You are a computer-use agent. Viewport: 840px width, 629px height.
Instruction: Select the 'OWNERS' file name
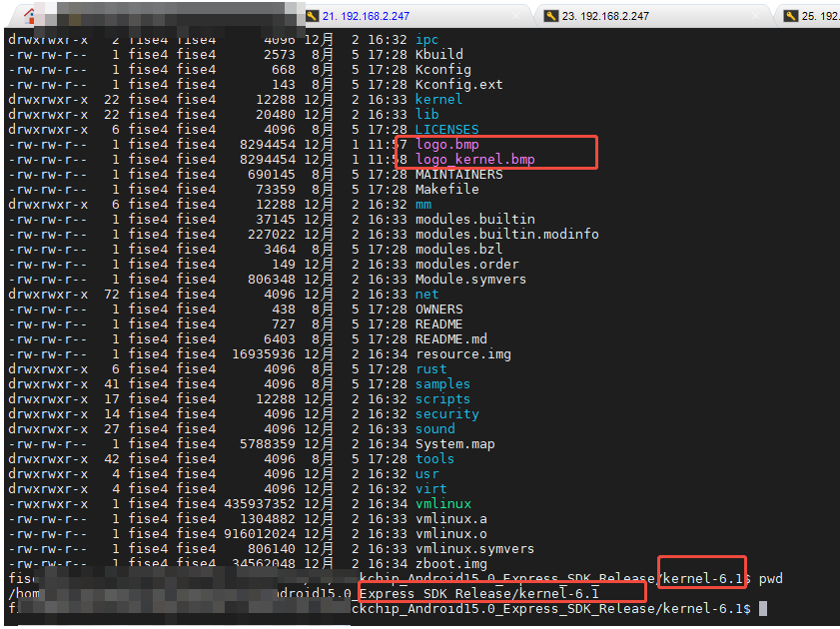pyautogui.click(x=438, y=310)
